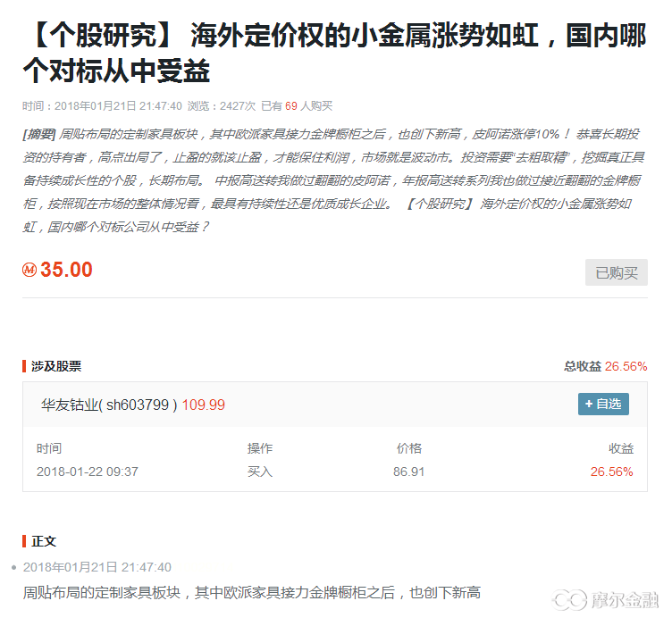This screenshot has width=672, height=626.
Task: Click the 69 buyers count
Action: [290, 105]
